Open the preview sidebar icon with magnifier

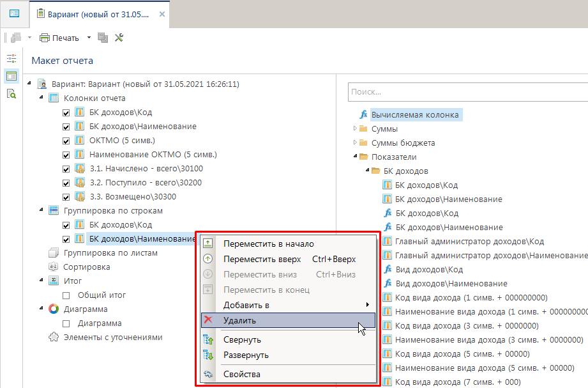pos(11,93)
